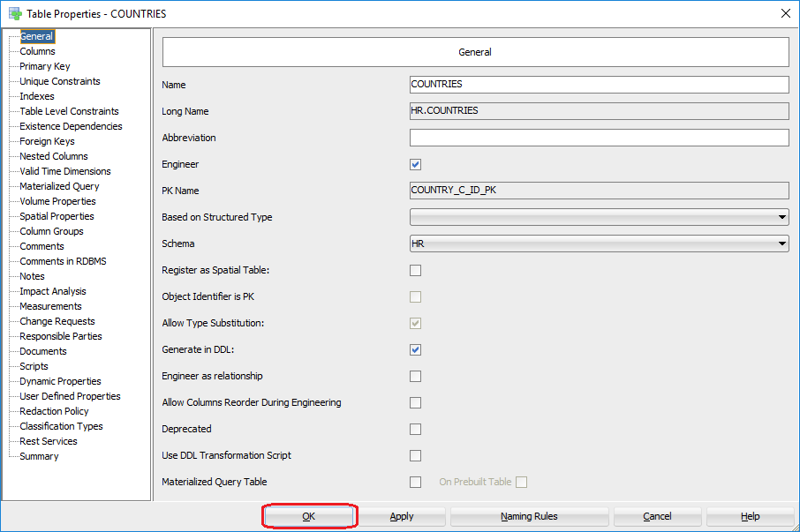Uncheck the Generate in DDL checkbox
This screenshot has height=532, width=800.
(415, 349)
